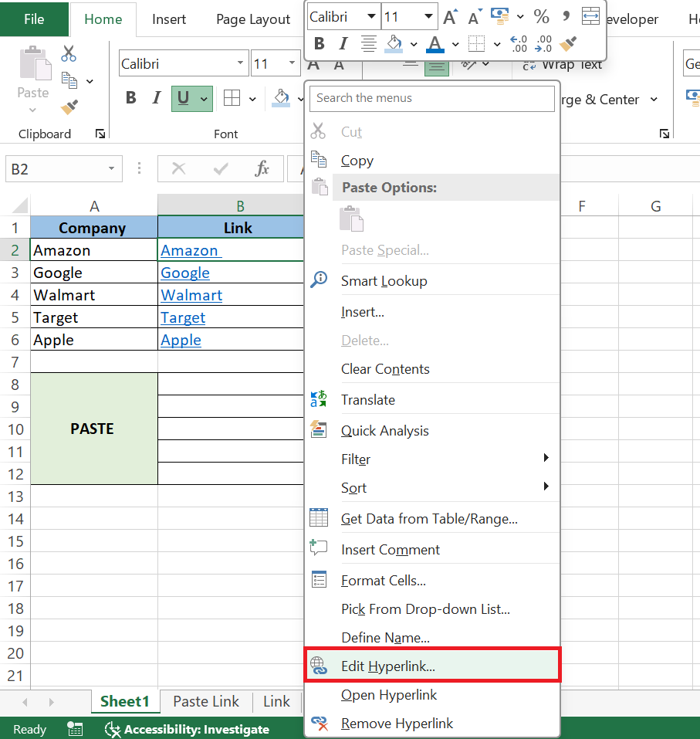Choose Open Hyperlink from the context menu

coord(432,695)
